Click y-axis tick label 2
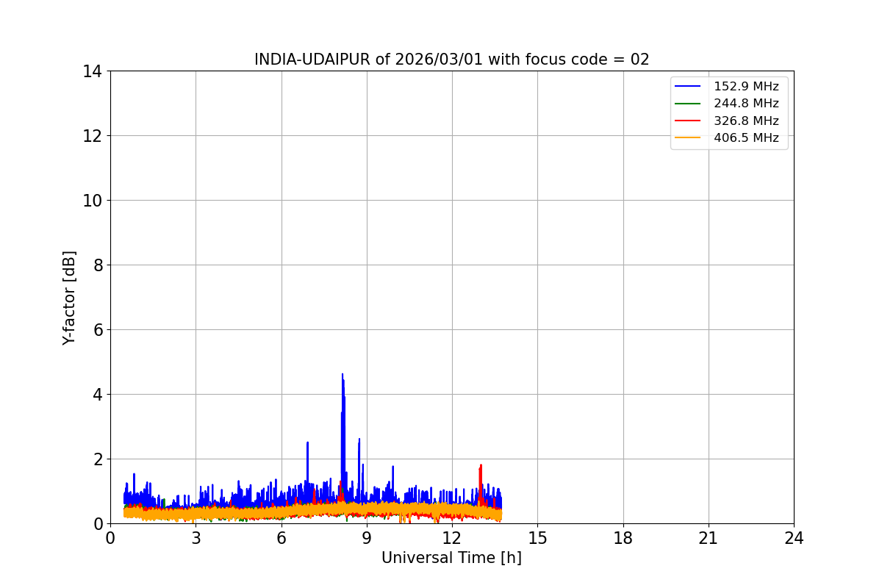The height and width of the screenshot is (588, 882). pos(97,459)
